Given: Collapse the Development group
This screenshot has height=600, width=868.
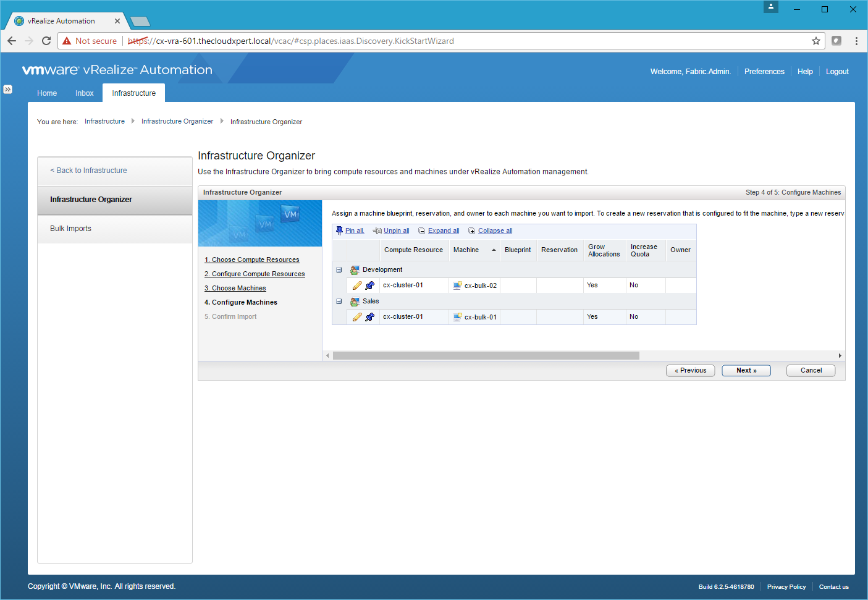Looking at the screenshot, I should (339, 270).
